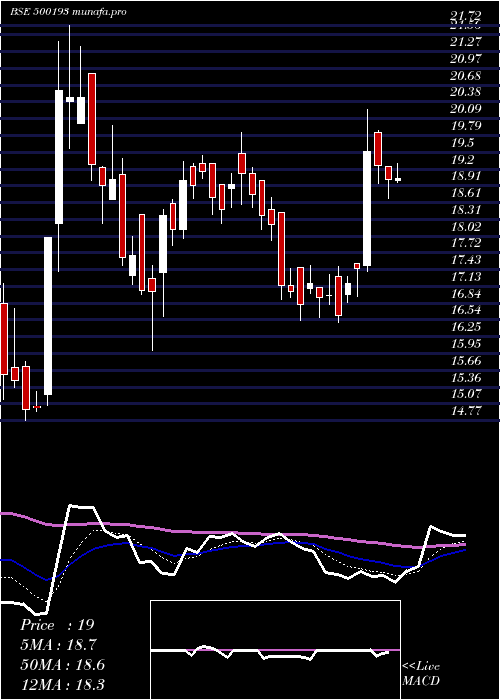The image size is (500, 700).
Task: Click the 17.43 price axis label
Action: (x=466, y=260)
